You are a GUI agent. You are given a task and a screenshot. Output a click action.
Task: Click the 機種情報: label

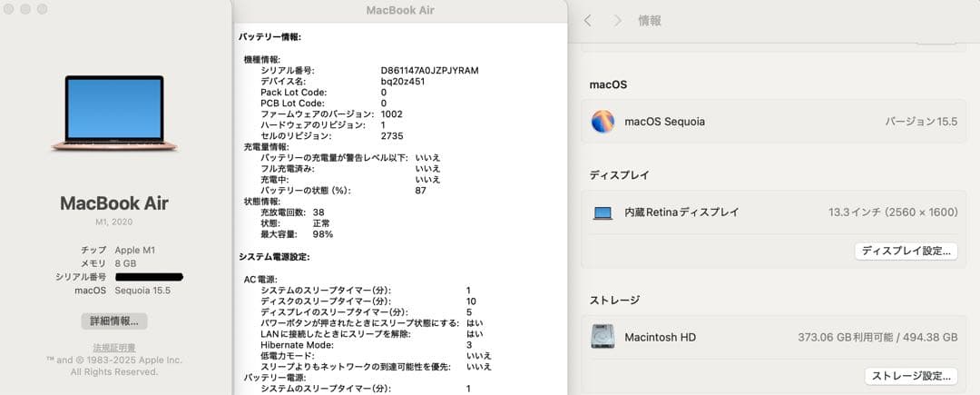tap(262, 59)
